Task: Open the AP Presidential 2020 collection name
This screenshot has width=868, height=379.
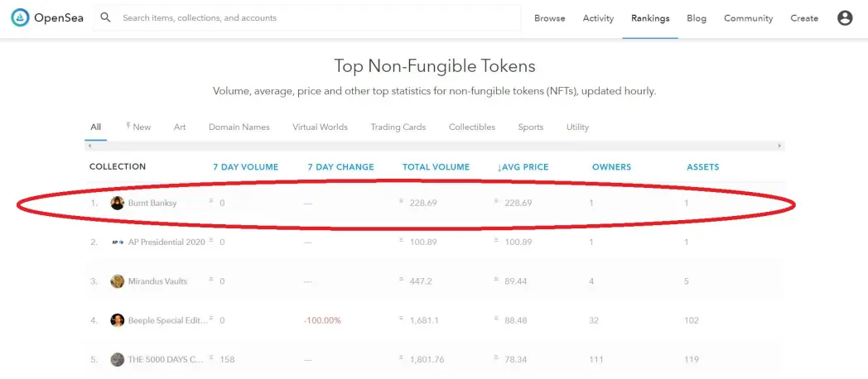Action: (x=166, y=242)
